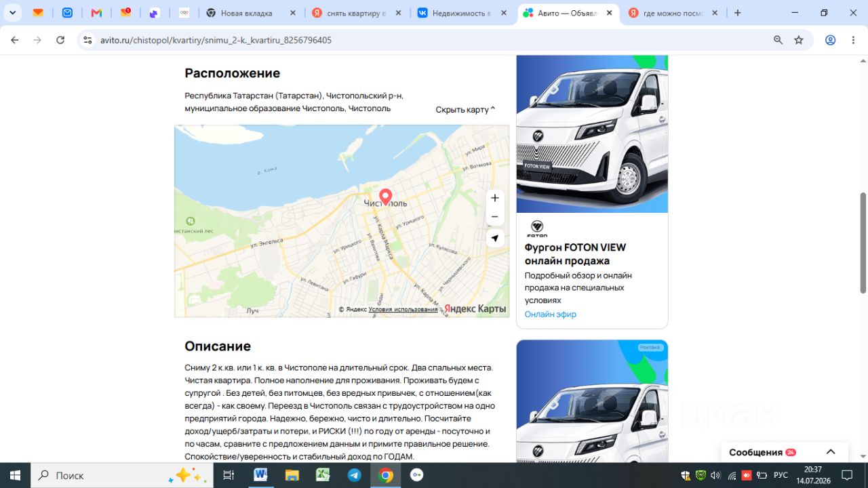The image size is (868, 488).
Task: Select the active Avito tab
Action: coord(568,13)
